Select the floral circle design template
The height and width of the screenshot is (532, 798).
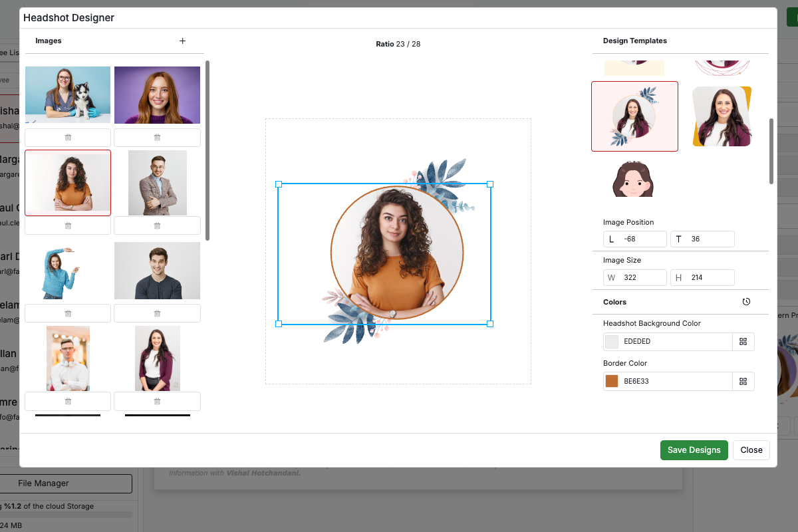point(634,116)
